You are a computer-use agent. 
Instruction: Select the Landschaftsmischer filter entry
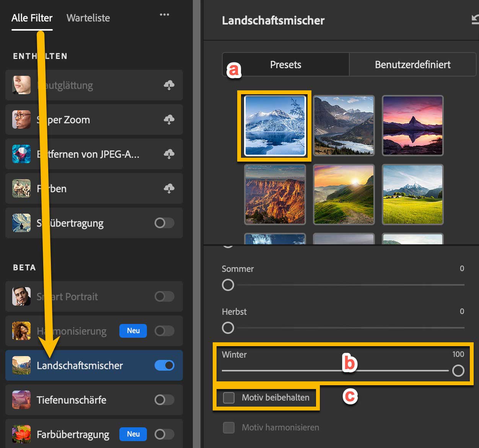click(80, 366)
